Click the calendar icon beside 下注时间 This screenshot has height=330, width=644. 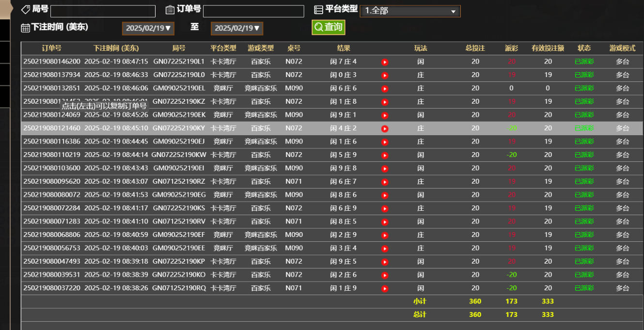tap(25, 28)
